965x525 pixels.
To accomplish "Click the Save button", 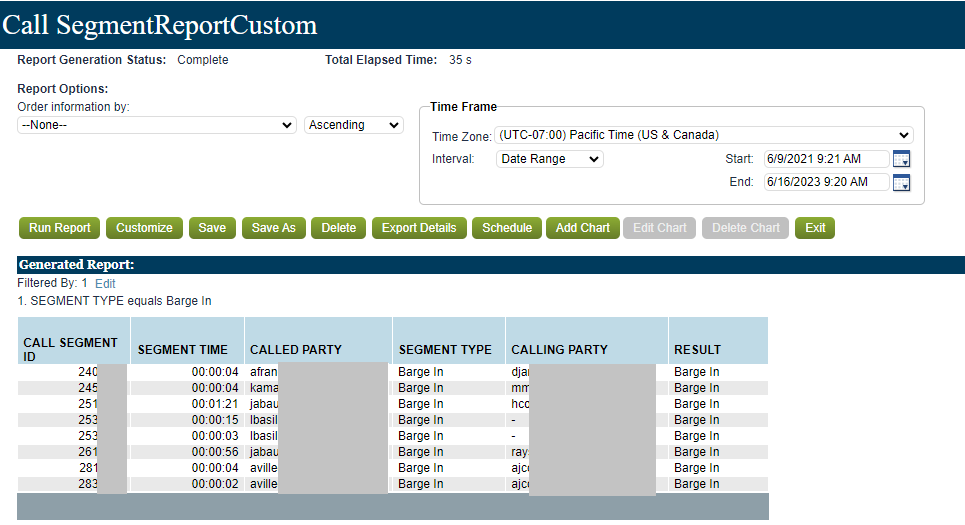I will click(212, 228).
